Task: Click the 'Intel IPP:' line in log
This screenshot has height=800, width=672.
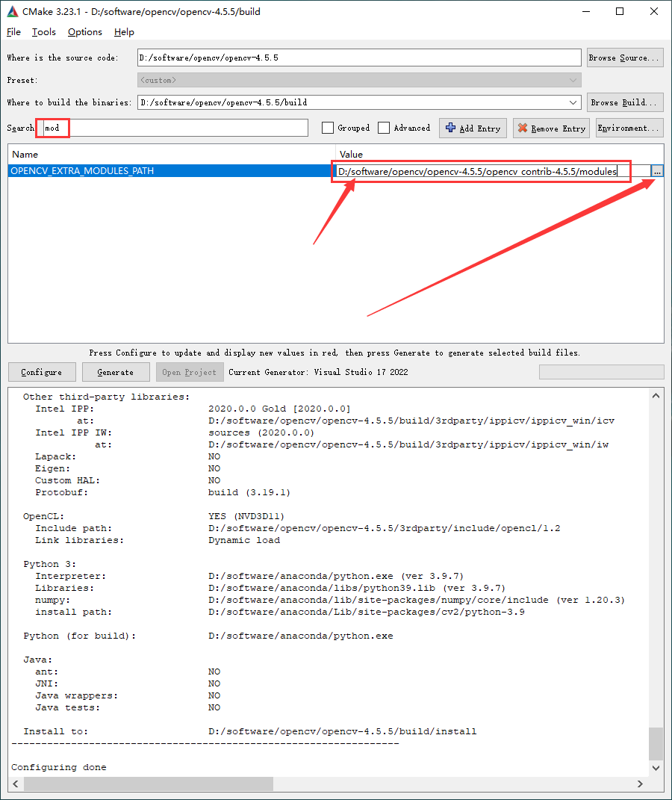Action: (x=193, y=409)
